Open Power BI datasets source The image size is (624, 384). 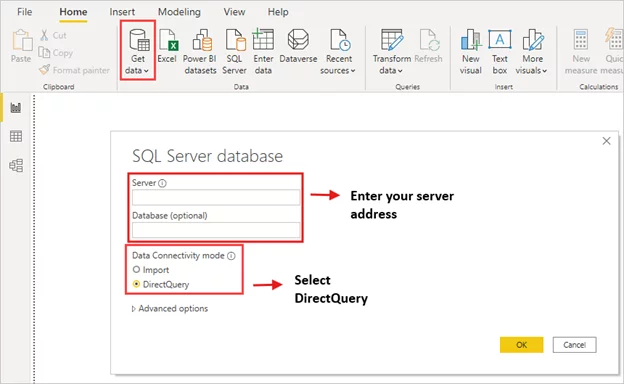point(200,52)
